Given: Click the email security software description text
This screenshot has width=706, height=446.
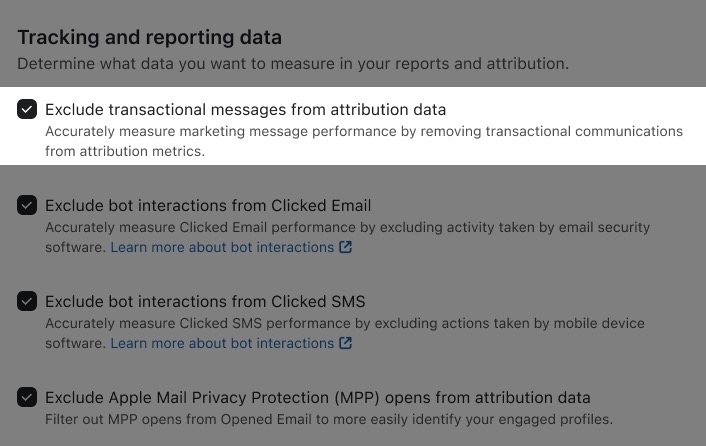Looking at the screenshot, I should (347, 227).
